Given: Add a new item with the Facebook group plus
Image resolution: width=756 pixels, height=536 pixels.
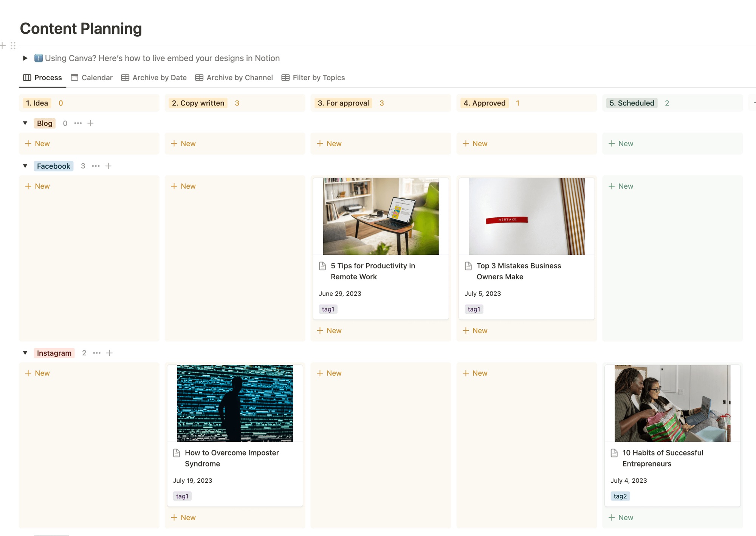Looking at the screenshot, I should (108, 166).
